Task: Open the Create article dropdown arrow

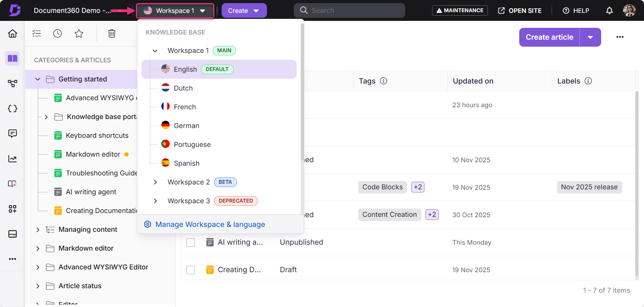Action: (x=590, y=37)
